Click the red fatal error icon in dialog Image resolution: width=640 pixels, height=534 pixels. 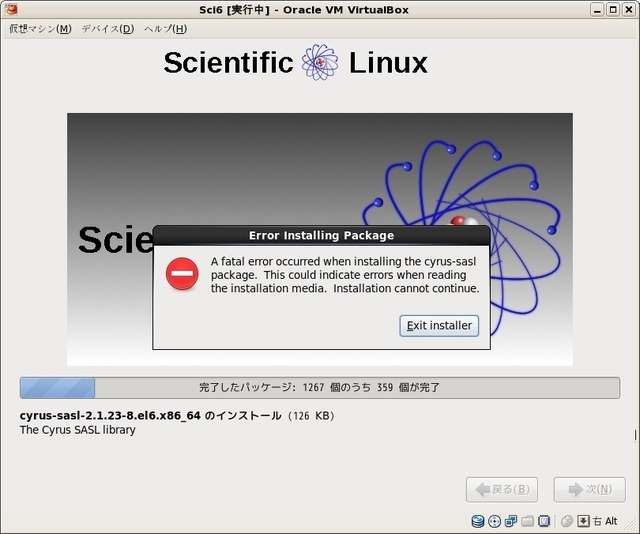coord(182,274)
